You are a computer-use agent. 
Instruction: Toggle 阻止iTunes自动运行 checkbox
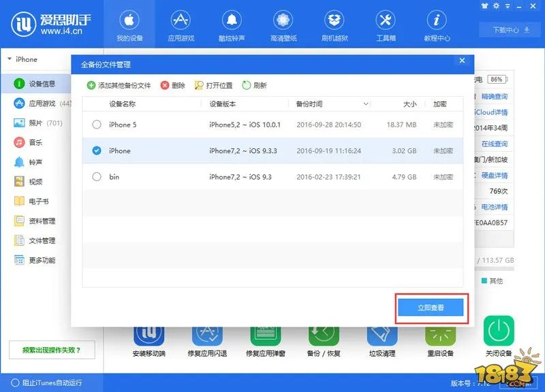click(x=15, y=382)
